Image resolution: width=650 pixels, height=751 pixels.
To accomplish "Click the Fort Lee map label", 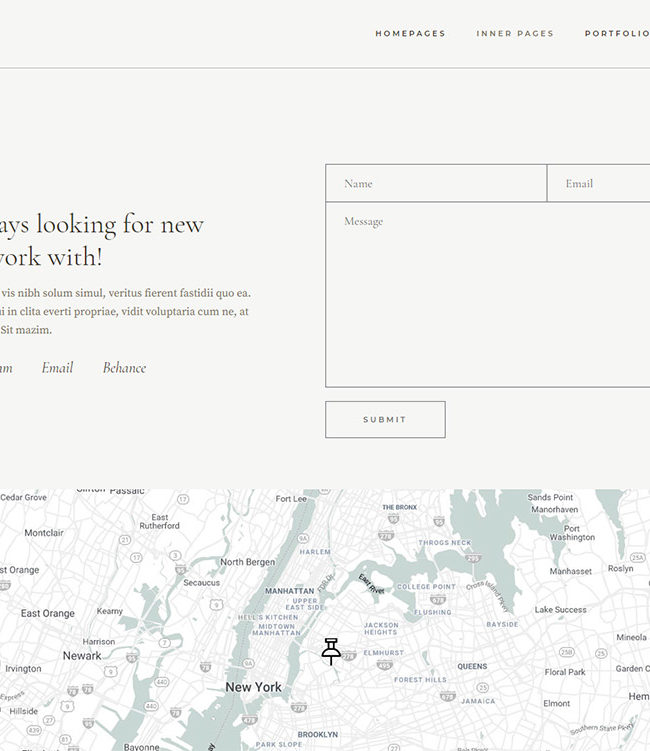I will point(291,499).
